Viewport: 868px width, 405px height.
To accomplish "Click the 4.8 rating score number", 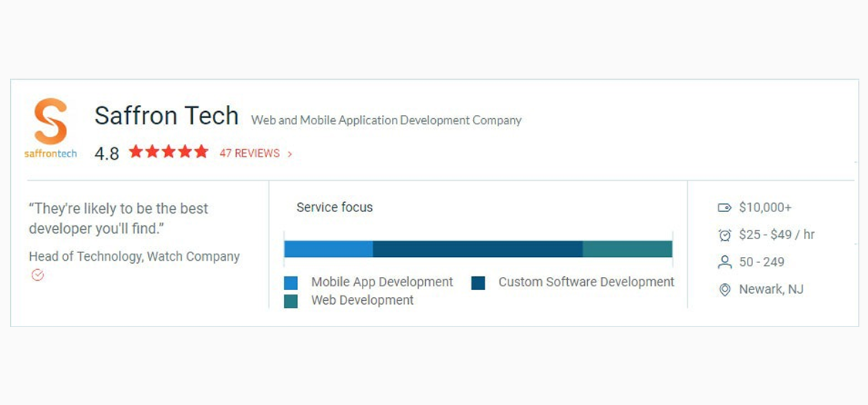I will [x=106, y=154].
